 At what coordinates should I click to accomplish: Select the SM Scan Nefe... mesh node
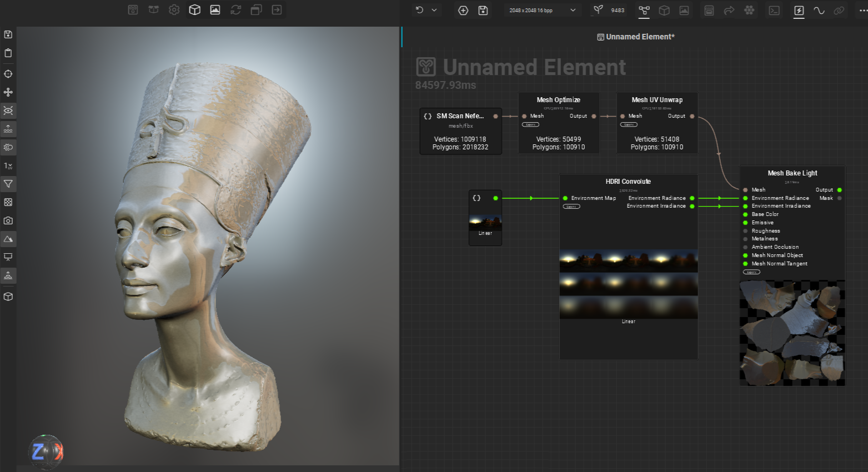pos(460,131)
